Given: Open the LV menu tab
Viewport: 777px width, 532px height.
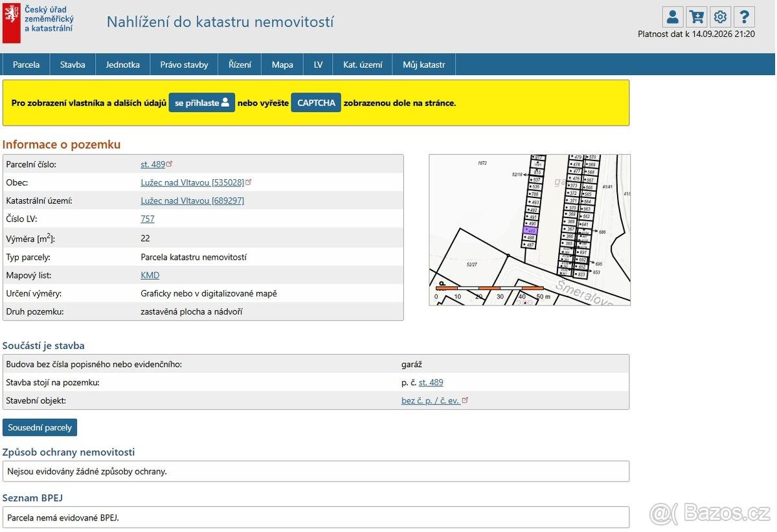Looking at the screenshot, I should [x=318, y=65].
